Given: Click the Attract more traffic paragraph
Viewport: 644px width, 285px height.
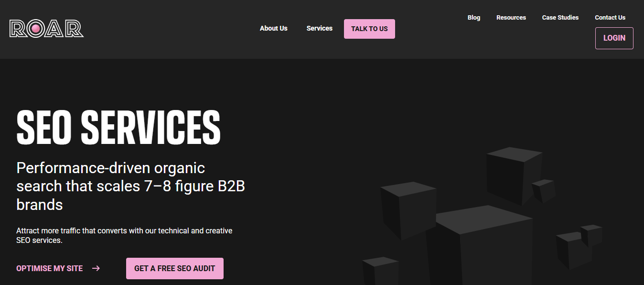Looking at the screenshot, I should click(x=124, y=235).
